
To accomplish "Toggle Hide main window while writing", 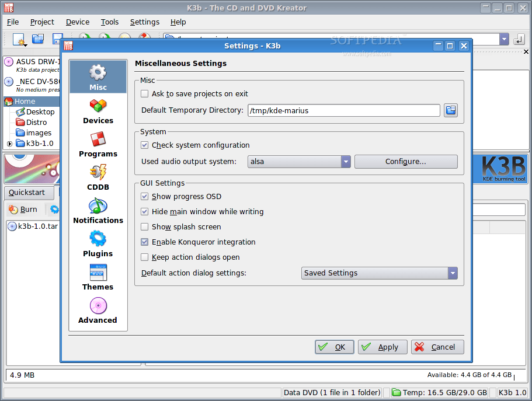I will tap(145, 212).
